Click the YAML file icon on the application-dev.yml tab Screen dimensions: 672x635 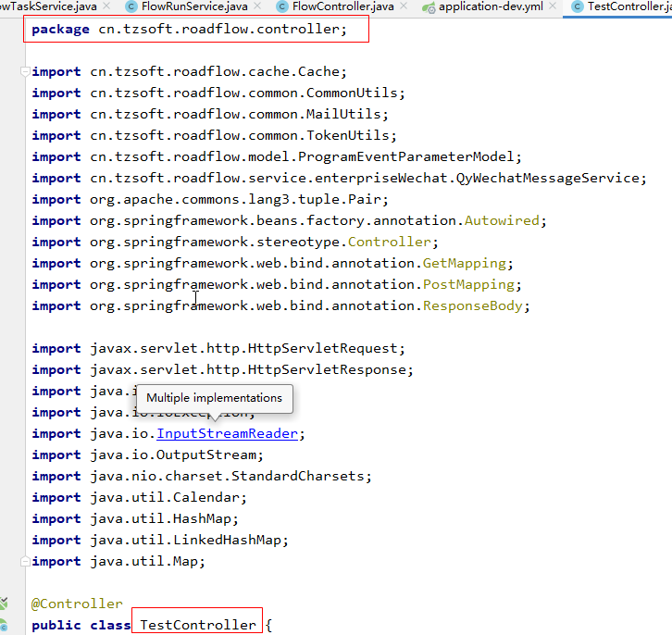click(x=429, y=7)
